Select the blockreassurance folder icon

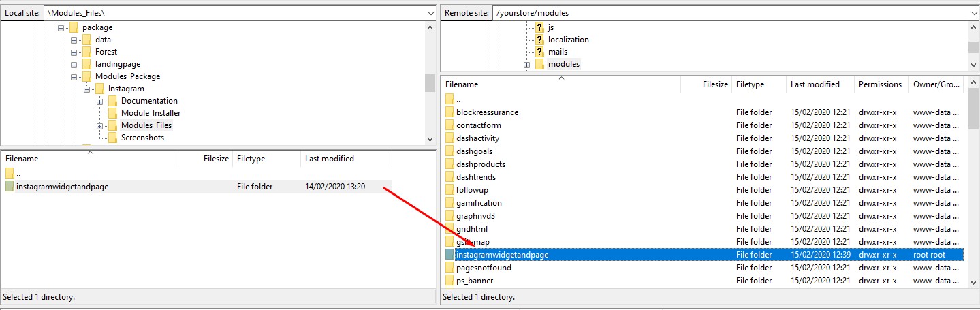point(449,112)
